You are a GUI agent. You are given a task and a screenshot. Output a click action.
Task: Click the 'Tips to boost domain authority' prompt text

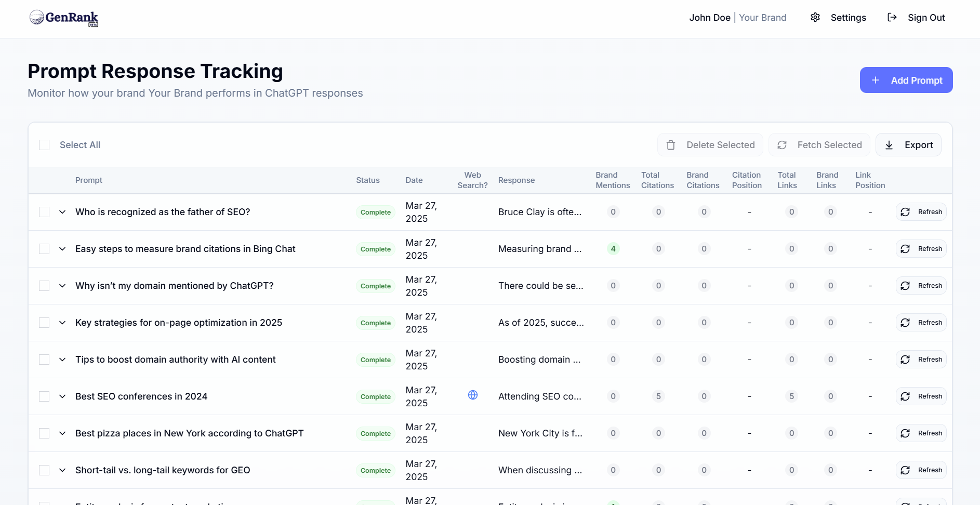click(x=176, y=360)
